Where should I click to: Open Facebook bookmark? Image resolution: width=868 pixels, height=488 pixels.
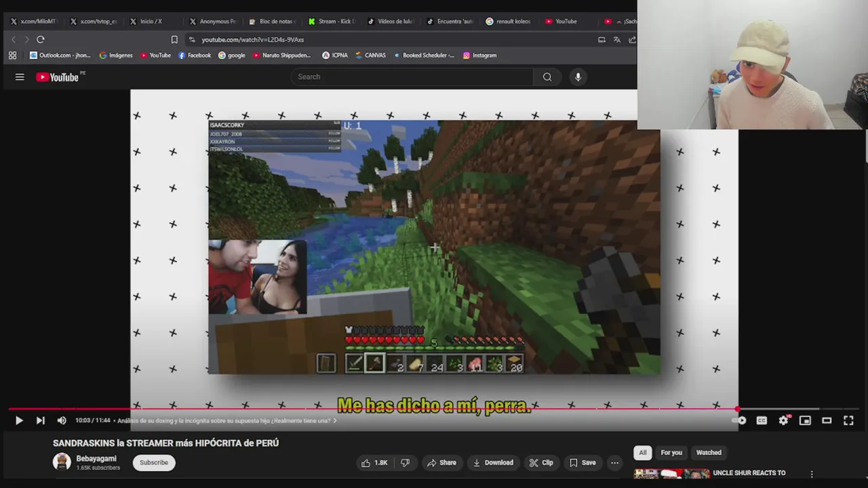click(x=195, y=56)
